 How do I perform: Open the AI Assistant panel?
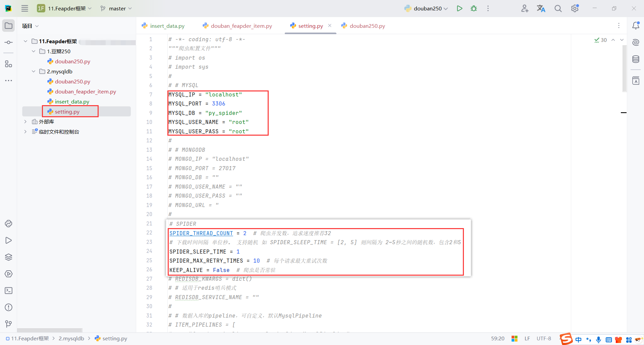coord(636,43)
